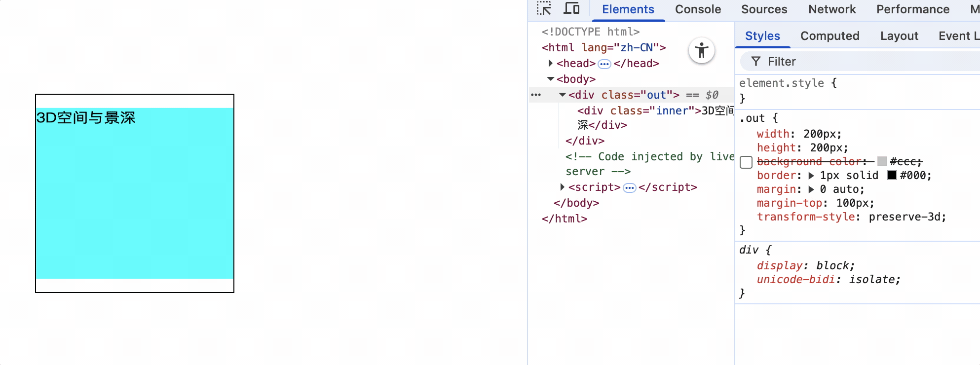Image resolution: width=980 pixels, height=365 pixels.
Task: Collapse the body element node
Action: [x=550, y=79]
